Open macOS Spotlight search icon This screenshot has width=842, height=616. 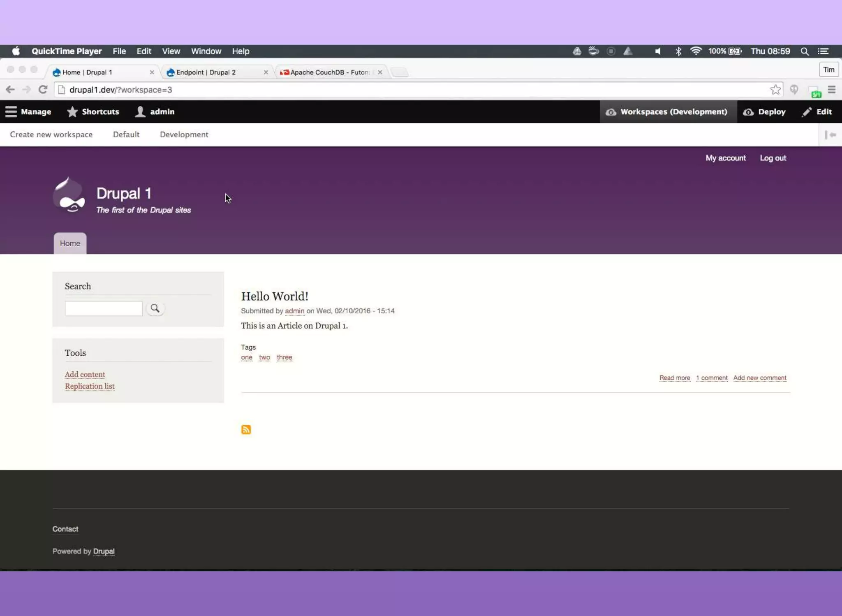(805, 51)
